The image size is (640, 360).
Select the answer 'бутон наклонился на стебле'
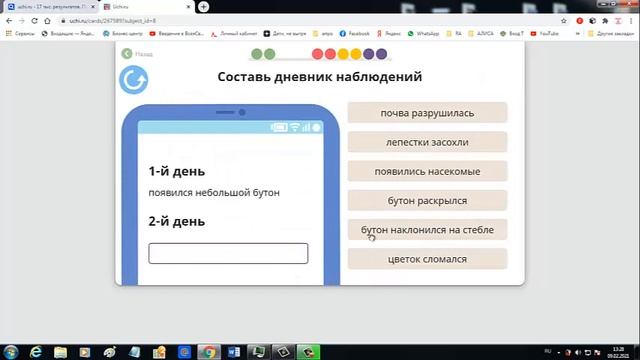point(427,230)
